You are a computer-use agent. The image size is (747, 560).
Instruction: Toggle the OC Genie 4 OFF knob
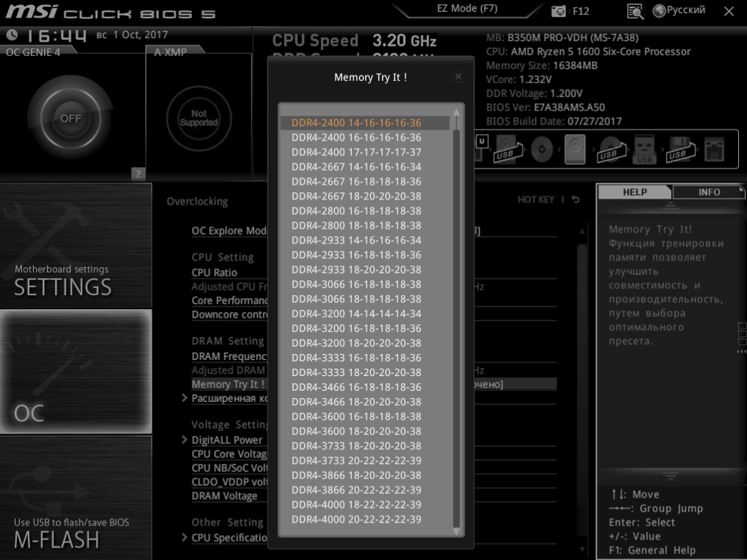coord(71,118)
